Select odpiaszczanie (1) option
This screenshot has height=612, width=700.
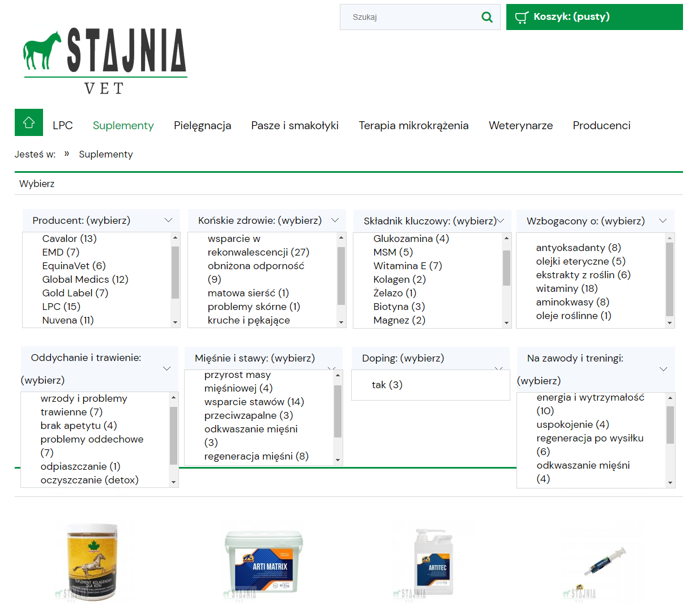80,466
